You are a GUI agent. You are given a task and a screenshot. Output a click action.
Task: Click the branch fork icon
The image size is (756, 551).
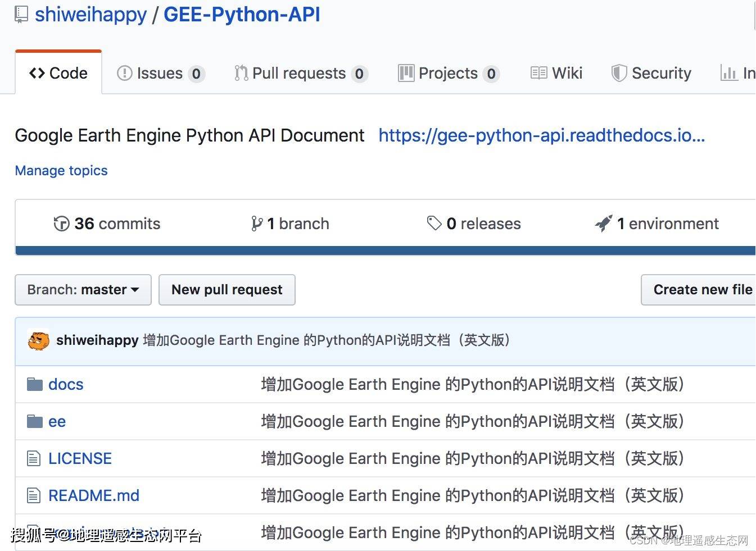(257, 224)
